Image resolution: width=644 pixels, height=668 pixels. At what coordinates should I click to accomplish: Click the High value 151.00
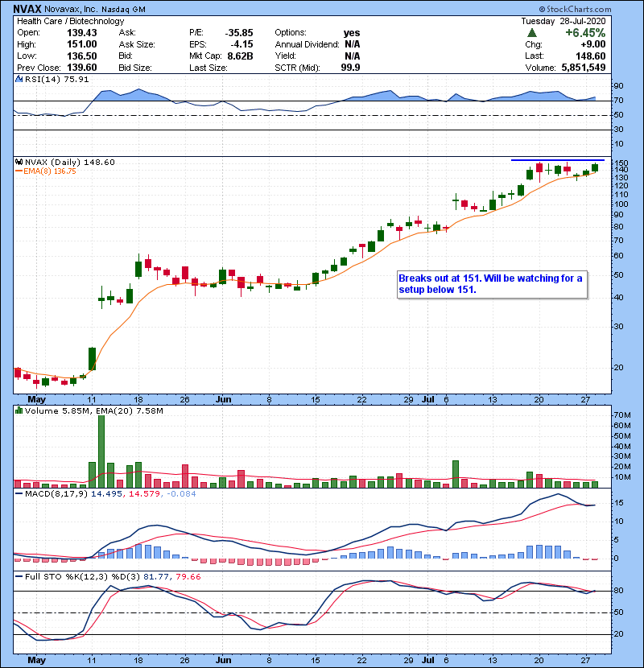pos(82,44)
